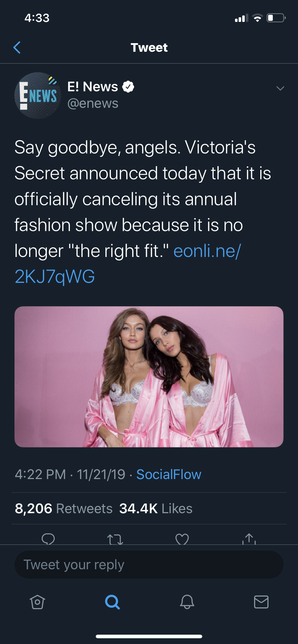Tap the verified badge next to E! News
The image size is (298, 644).
point(128,87)
